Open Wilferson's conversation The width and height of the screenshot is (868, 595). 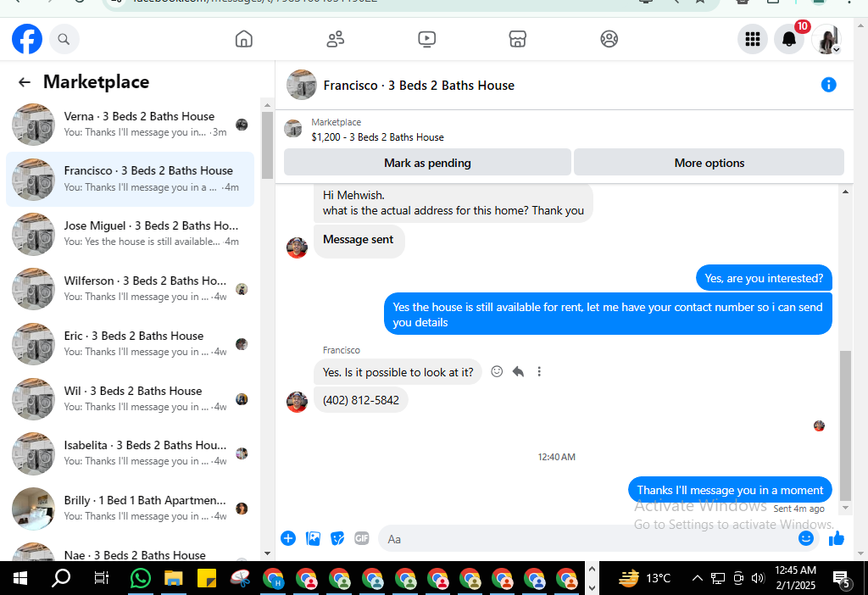[x=130, y=289]
